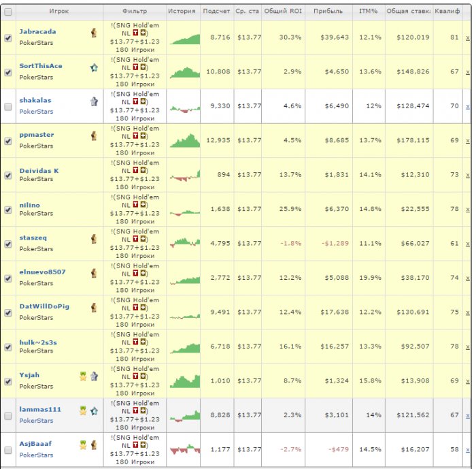Open shakalas player profile link
The width and height of the screenshot is (476, 469).
tap(35, 100)
